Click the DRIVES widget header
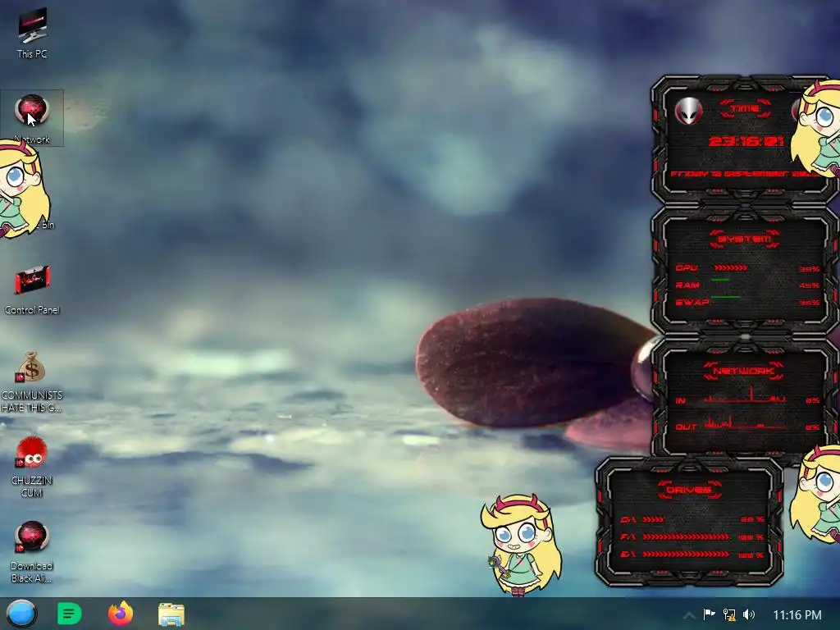Viewport: 840px width, 630px height. [688, 490]
